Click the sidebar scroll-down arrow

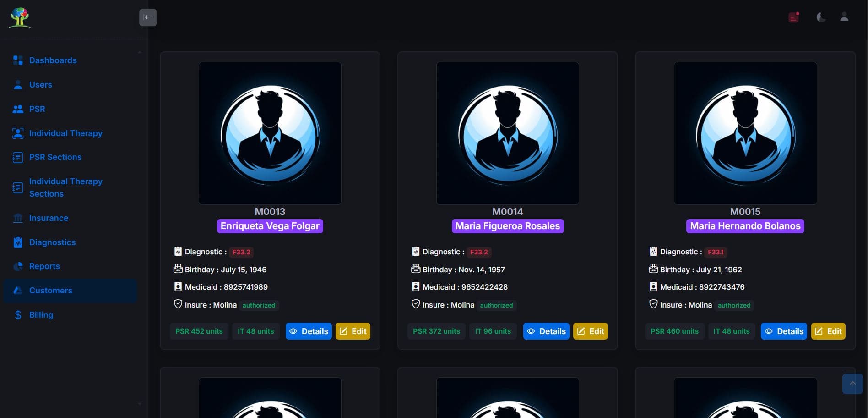tap(140, 404)
